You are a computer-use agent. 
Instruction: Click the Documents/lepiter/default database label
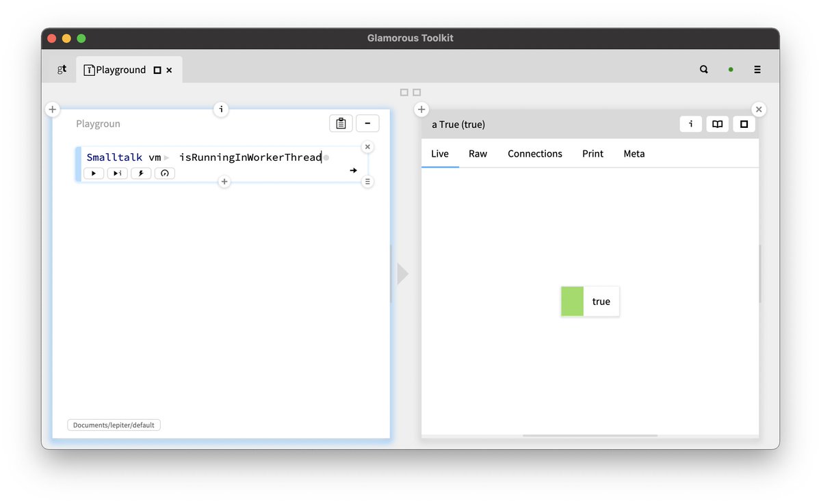pos(114,425)
